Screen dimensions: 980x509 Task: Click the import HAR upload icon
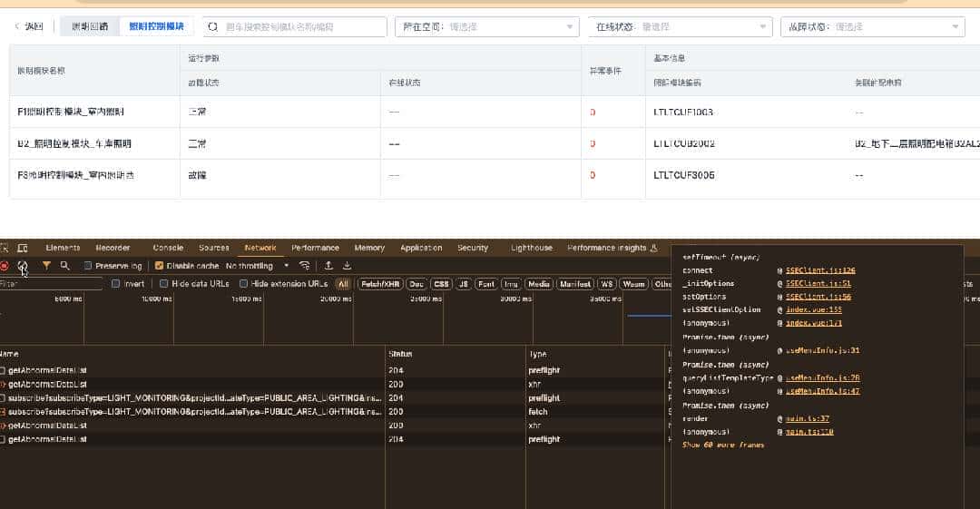328,266
